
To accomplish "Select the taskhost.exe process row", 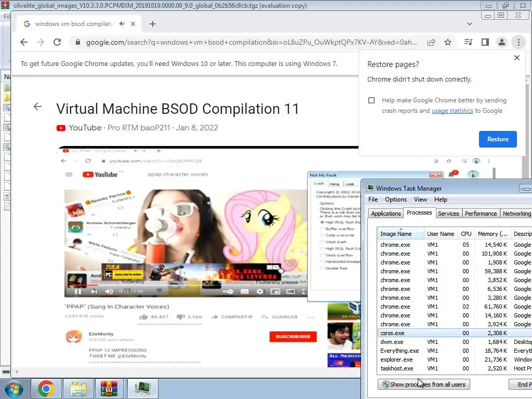I will click(x=455, y=368).
